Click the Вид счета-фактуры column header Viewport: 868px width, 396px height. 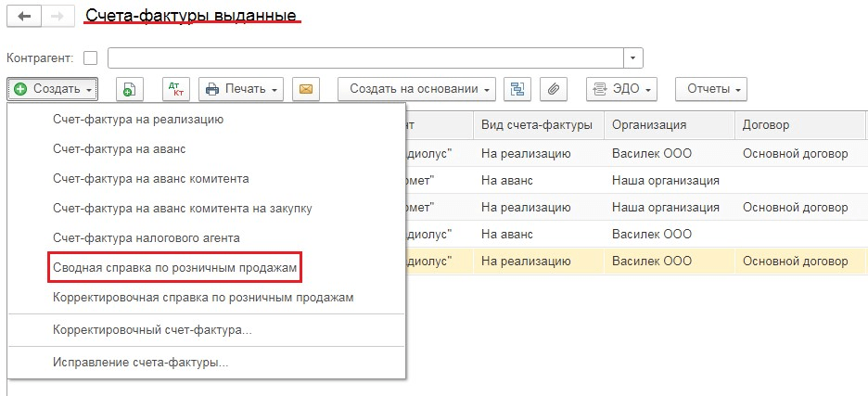(x=536, y=125)
